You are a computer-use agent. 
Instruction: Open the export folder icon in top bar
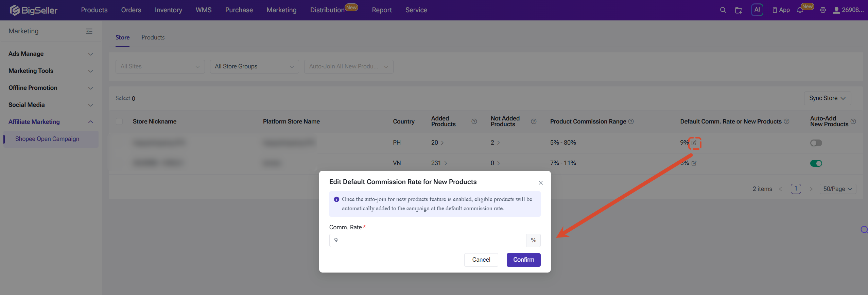739,10
